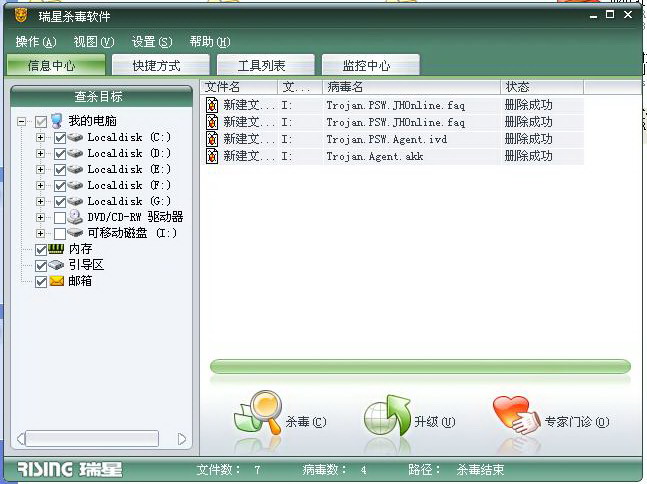This screenshot has height=484, width=647.
Task: Uncheck the Localdisk (D:) checkbox
Action: pyautogui.click(x=60, y=154)
